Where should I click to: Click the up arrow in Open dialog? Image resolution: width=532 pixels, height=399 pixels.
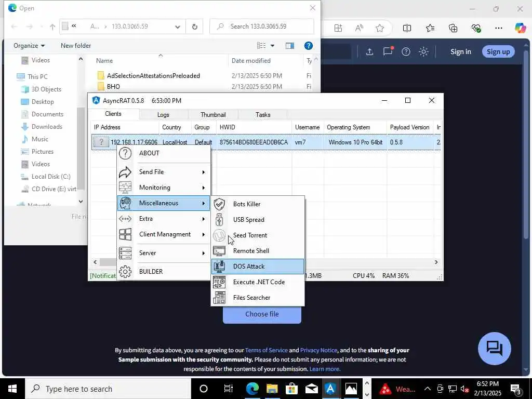click(52, 27)
